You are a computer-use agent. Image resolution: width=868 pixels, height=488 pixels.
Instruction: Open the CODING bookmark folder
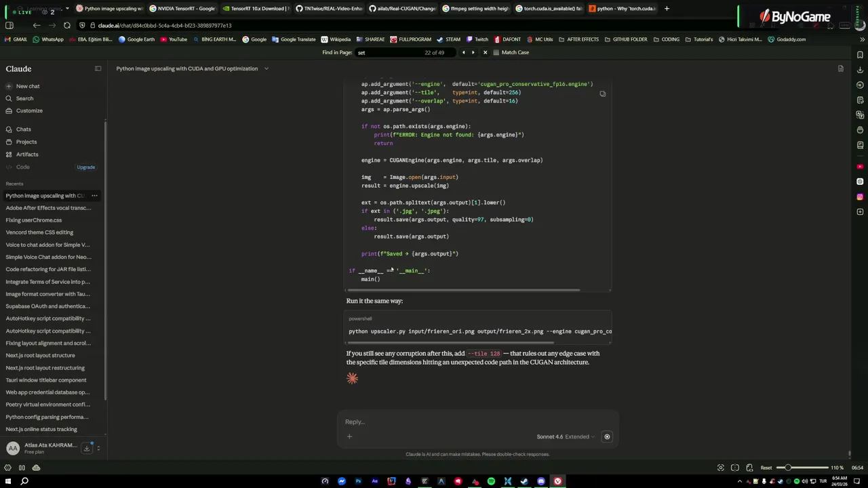666,39
